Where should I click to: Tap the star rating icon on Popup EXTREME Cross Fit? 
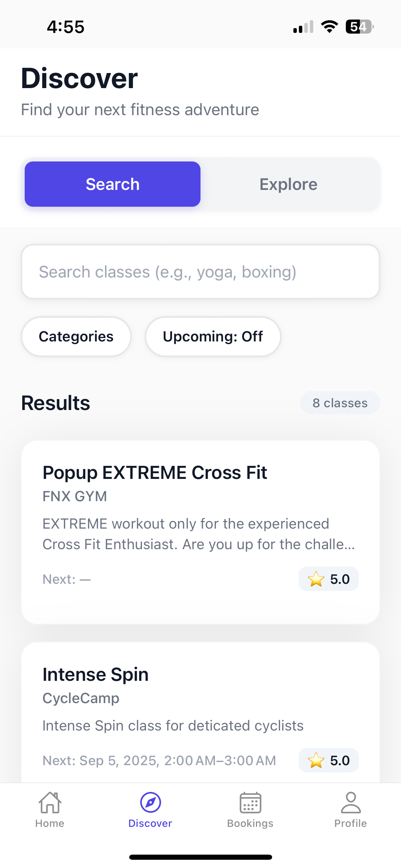(315, 579)
